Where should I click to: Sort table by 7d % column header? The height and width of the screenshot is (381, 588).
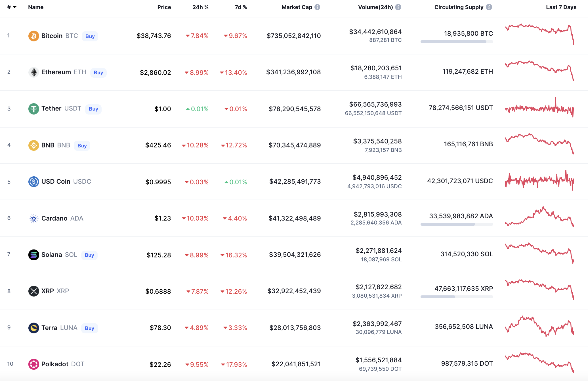(241, 7)
